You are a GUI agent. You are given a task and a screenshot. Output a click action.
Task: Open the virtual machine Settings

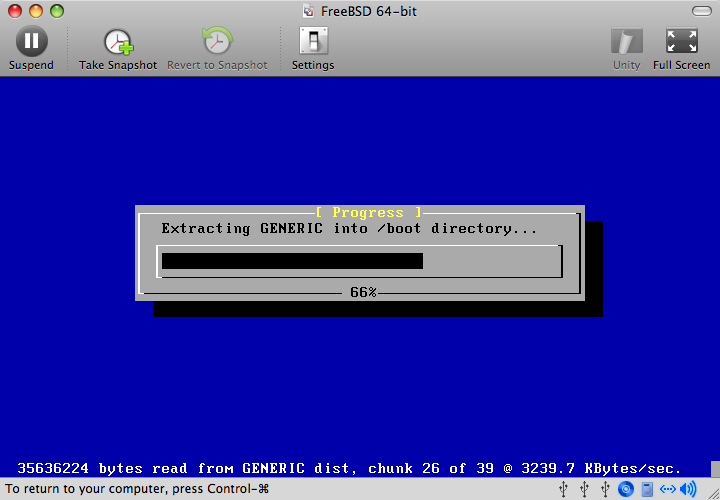point(313,42)
